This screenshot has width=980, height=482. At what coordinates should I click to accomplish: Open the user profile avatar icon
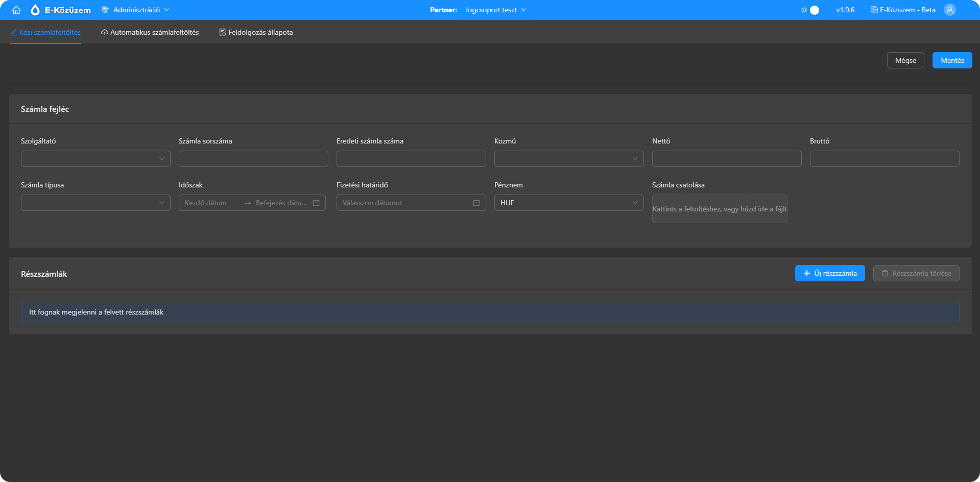[949, 10]
